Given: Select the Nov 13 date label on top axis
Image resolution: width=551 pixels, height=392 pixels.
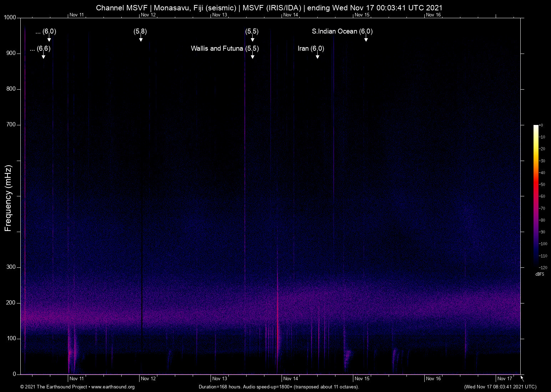Looking at the screenshot, I should click(x=219, y=15).
